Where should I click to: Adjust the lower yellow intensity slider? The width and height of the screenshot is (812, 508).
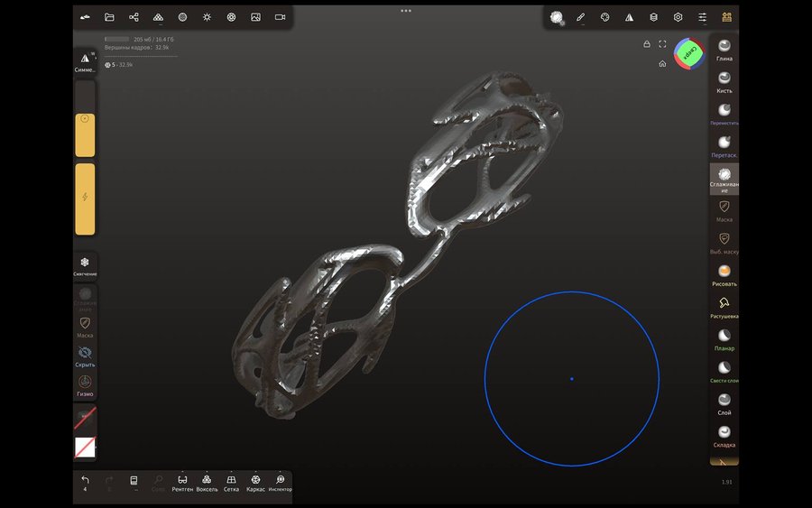click(85, 199)
